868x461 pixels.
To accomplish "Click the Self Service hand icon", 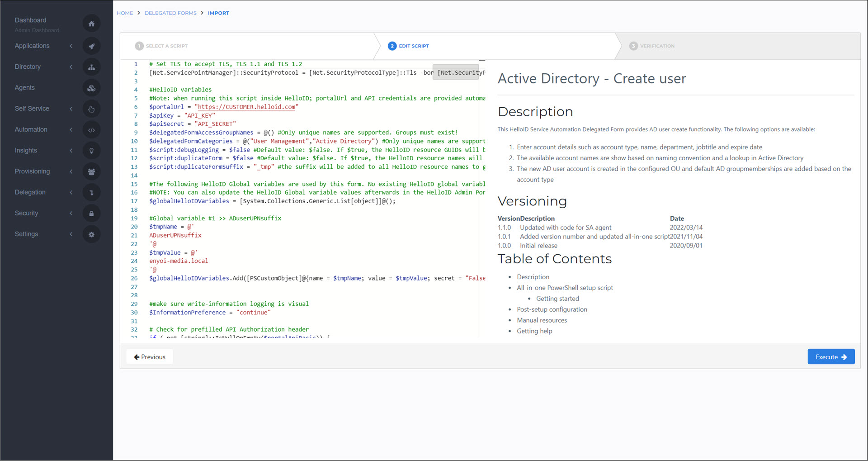I will coord(91,109).
